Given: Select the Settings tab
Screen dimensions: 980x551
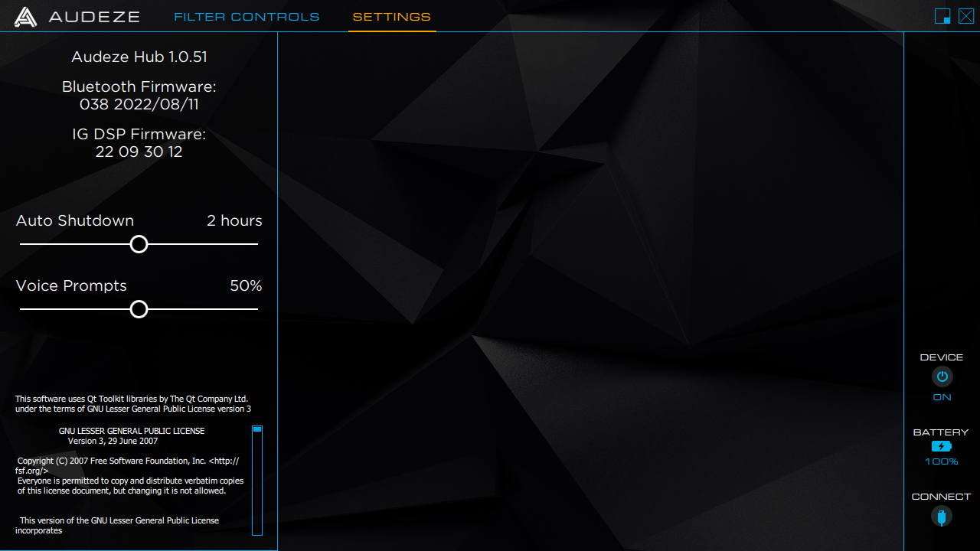Looking at the screenshot, I should [392, 17].
